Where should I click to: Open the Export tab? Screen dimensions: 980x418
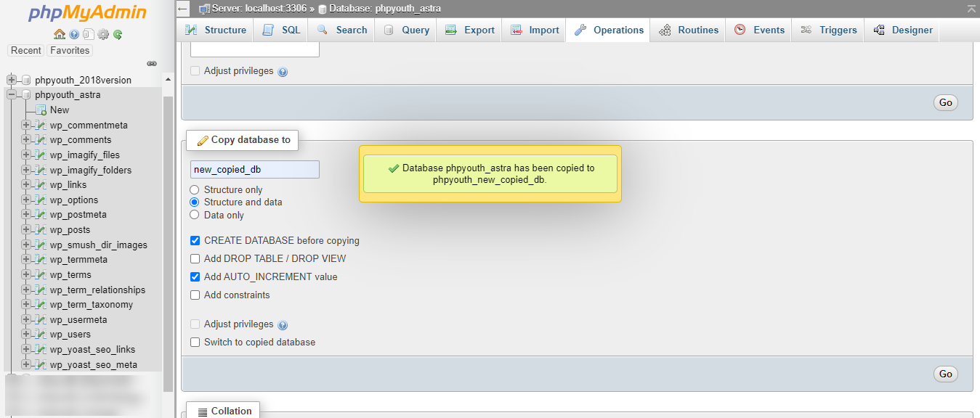[x=469, y=30]
